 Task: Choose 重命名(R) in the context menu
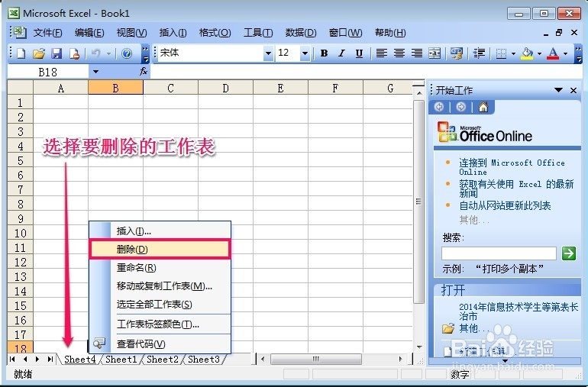point(160,268)
